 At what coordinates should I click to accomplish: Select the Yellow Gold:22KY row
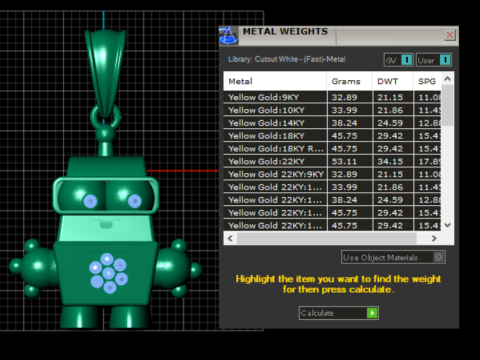[332, 161]
